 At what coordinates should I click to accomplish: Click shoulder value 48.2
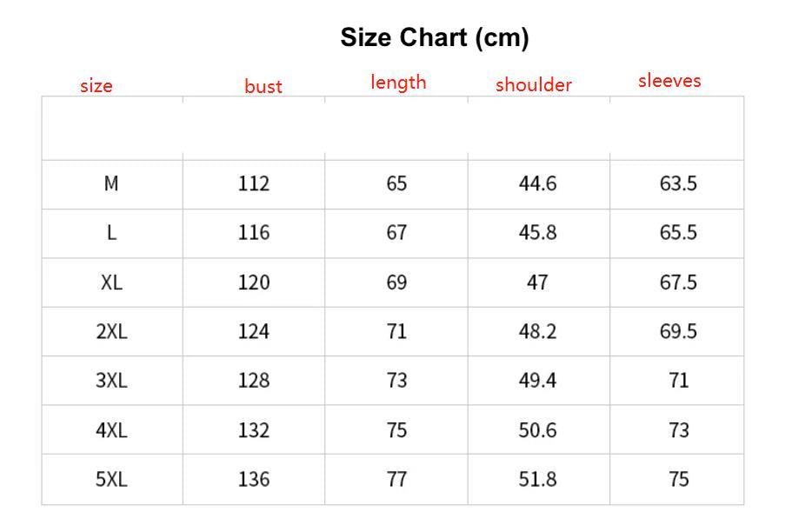click(537, 331)
